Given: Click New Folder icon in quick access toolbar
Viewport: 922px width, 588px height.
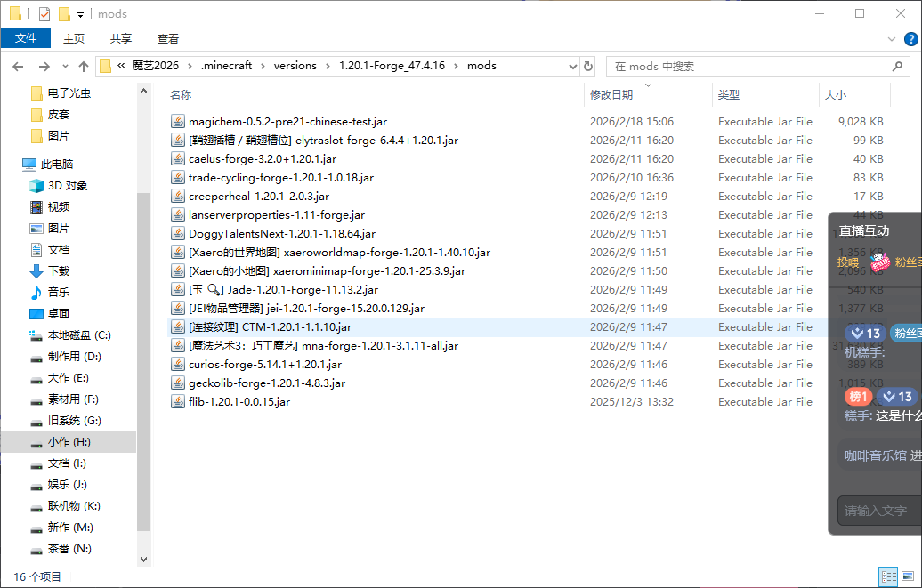Looking at the screenshot, I should (64, 13).
